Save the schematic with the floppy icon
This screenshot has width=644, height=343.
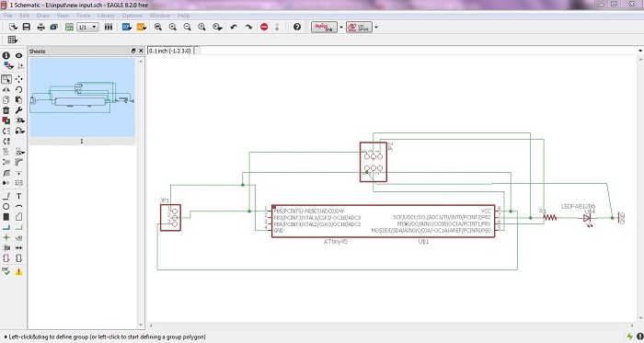coord(27,27)
